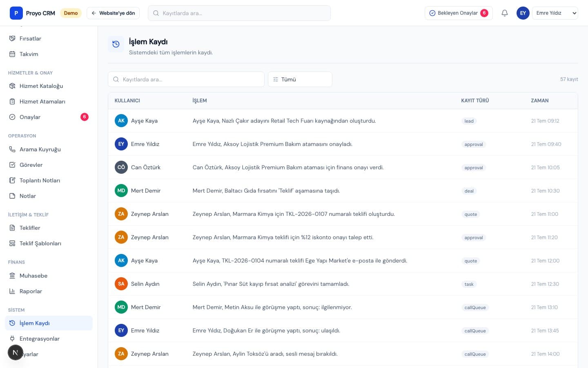
Task: Click Website'ye dön button
Action: coord(113,13)
